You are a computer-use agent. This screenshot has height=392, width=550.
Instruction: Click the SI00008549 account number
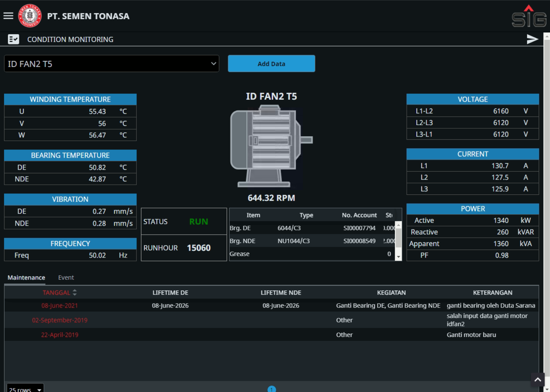pos(359,241)
